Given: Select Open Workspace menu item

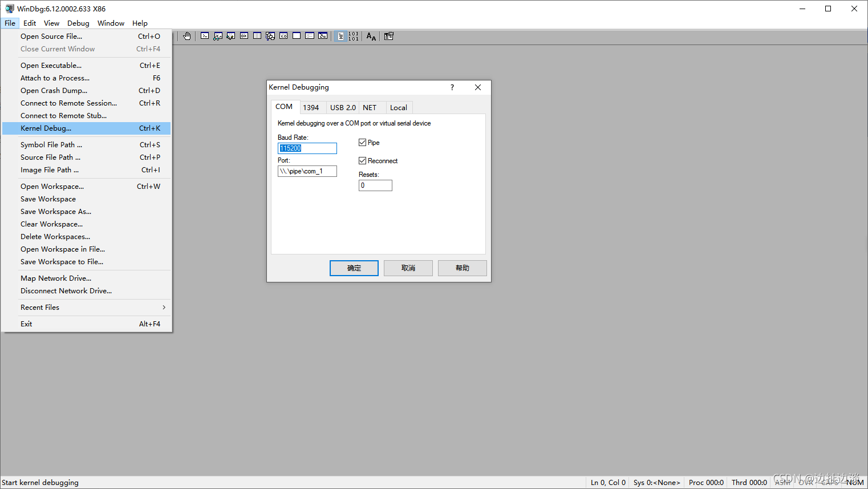Looking at the screenshot, I should [87, 187].
